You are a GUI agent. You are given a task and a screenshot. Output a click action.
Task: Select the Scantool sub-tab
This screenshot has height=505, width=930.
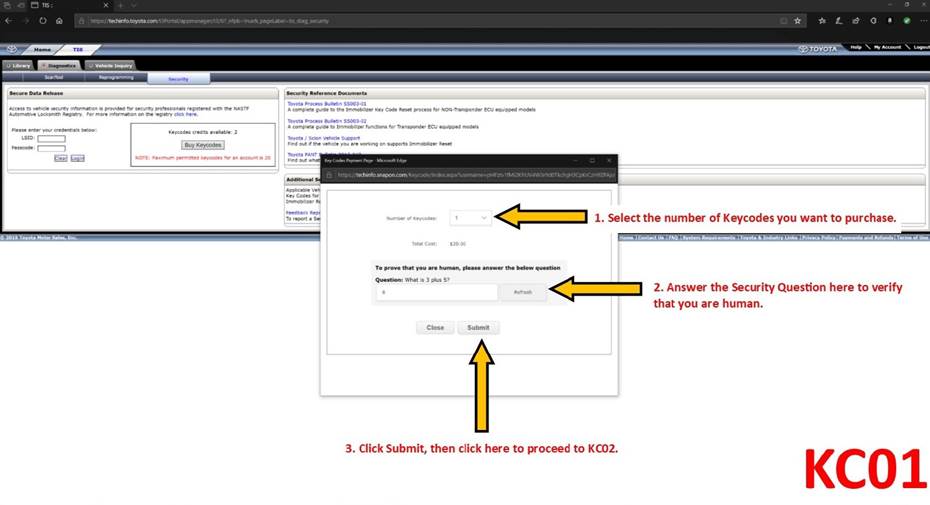53,78
